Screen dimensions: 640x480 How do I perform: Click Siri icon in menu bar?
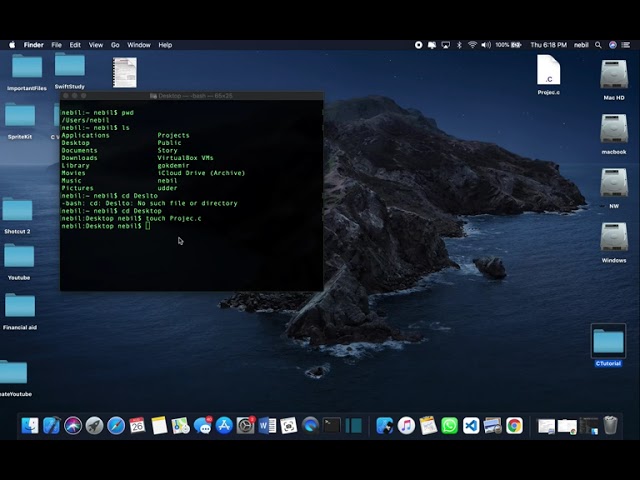[613, 45]
